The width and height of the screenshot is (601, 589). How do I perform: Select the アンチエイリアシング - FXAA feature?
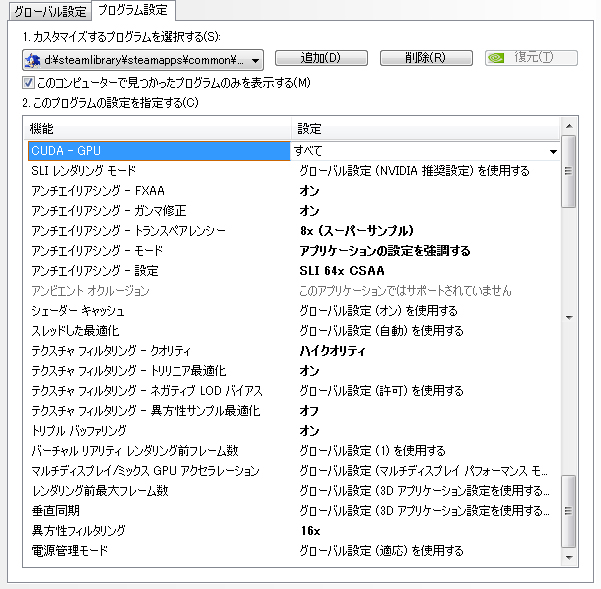(98, 190)
